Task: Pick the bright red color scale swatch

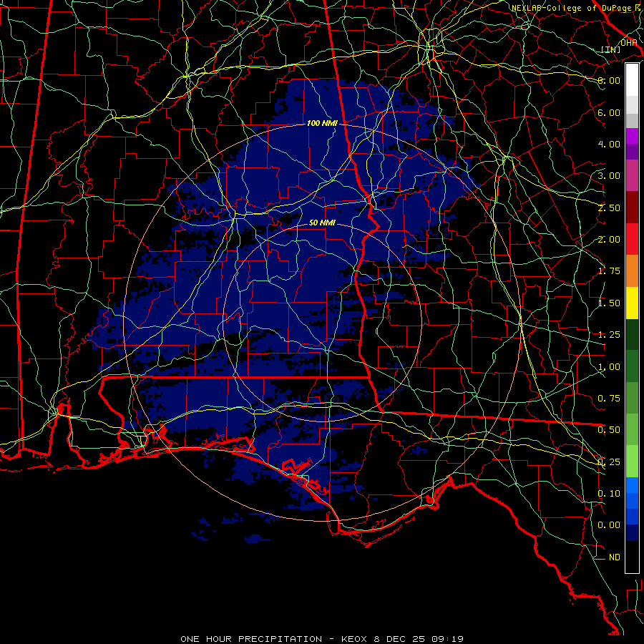Action: click(x=632, y=239)
